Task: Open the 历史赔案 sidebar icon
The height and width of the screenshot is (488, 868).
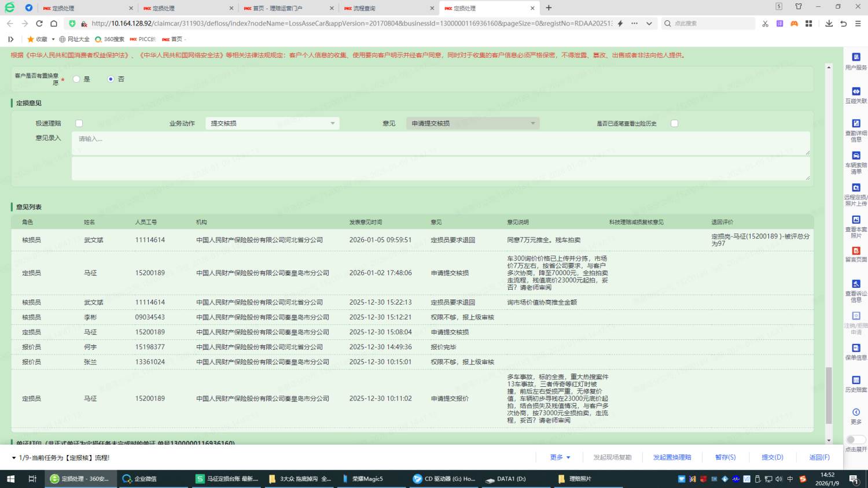Action: coord(856,380)
